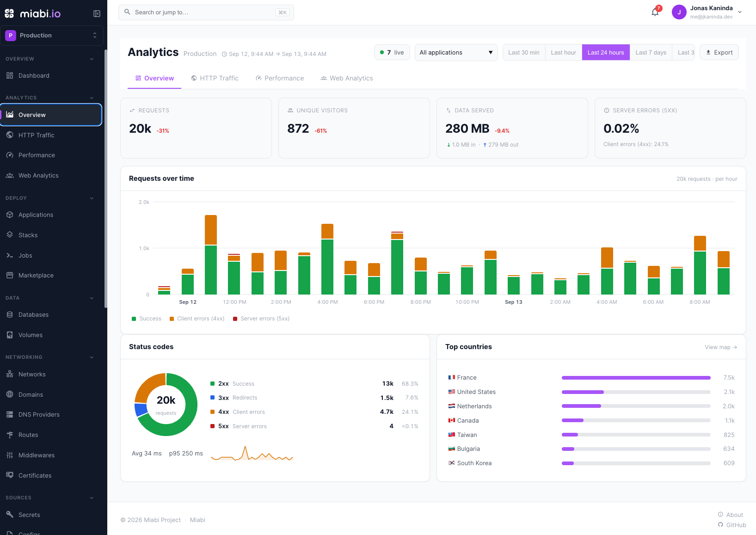Collapse the sidebar panel icon
Screen dimensions: 756x535
(x=97, y=13)
